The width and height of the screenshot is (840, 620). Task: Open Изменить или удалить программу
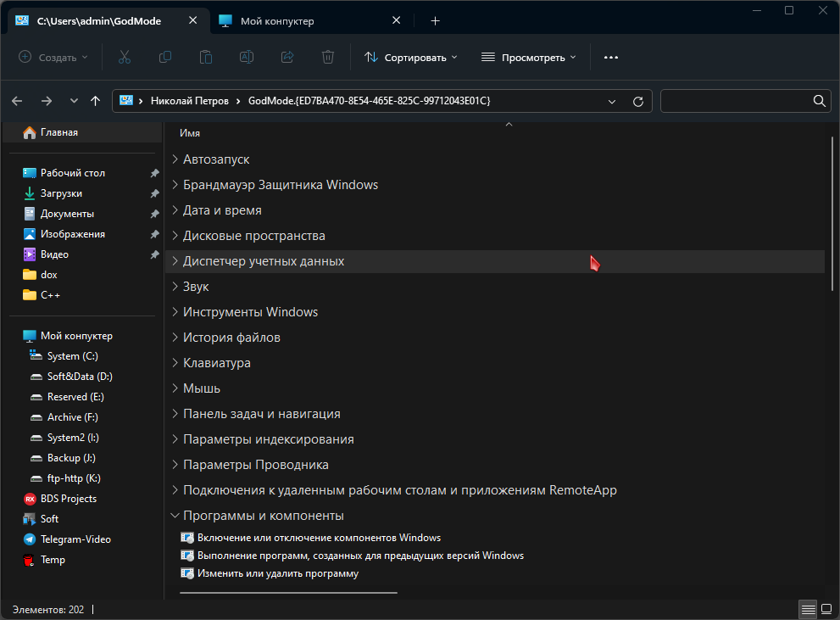click(x=277, y=573)
